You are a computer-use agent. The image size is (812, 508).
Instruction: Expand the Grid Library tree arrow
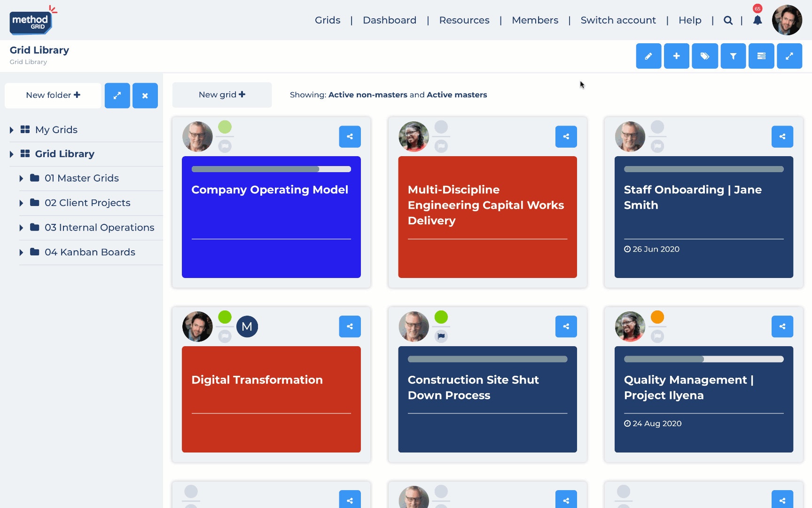12,154
